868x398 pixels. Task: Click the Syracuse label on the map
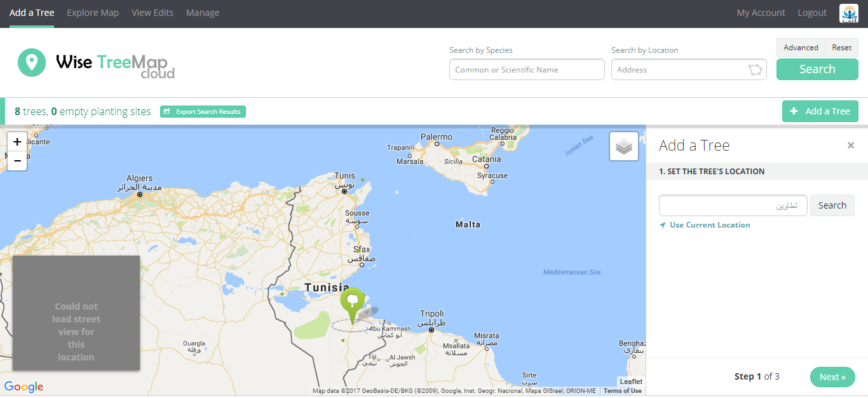pos(492,175)
